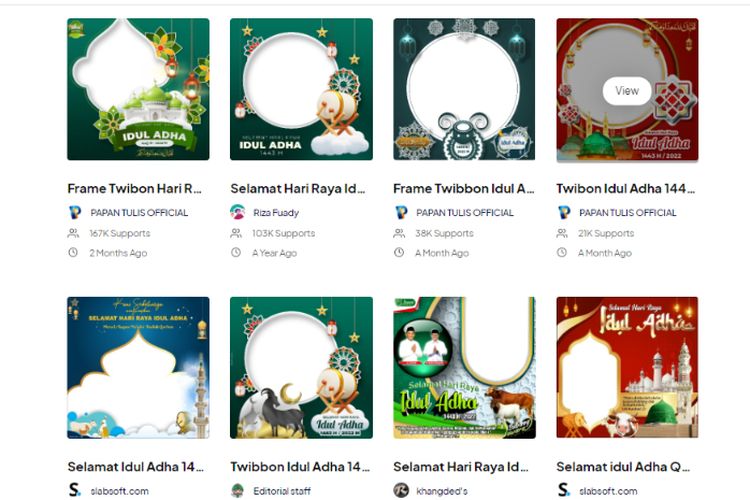
Task: Open the Frame Twibbon Idul A... title link
Action: coord(463,189)
